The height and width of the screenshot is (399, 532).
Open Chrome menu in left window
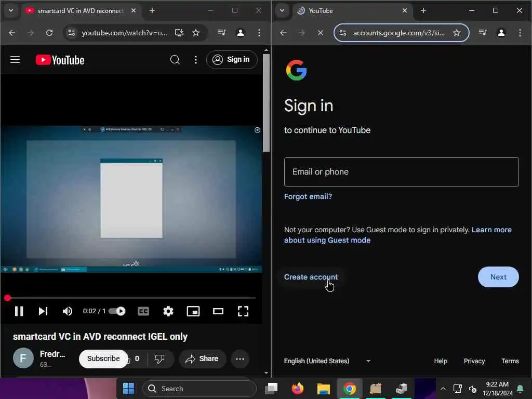(259, 33)
